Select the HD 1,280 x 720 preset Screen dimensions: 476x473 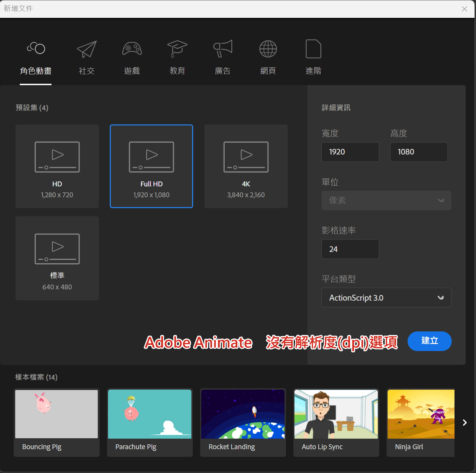pos(57,166)
